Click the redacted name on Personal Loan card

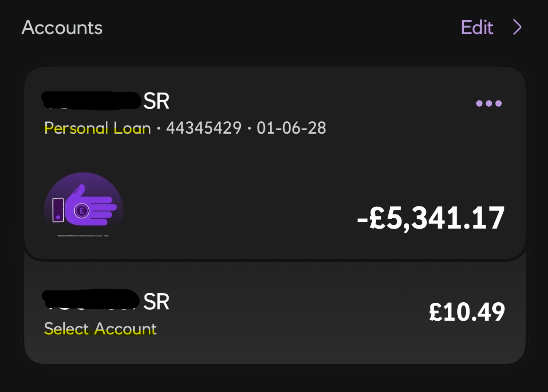coord(91,101)
